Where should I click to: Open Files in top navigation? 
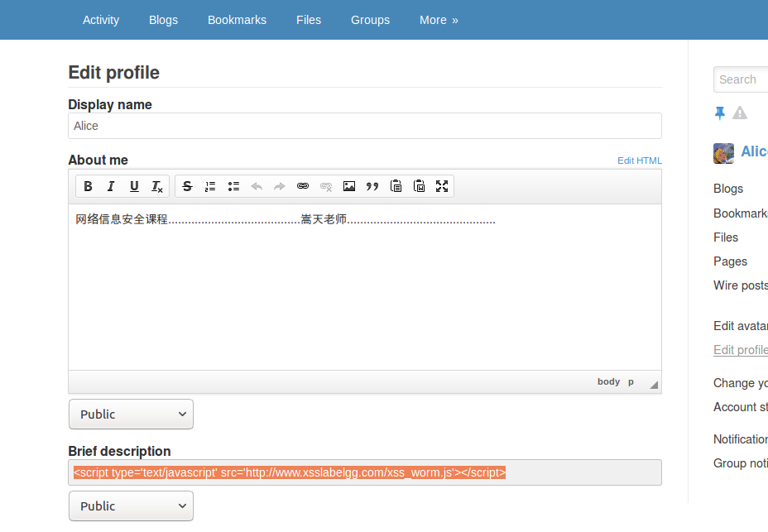pyautogui.click(x=309, y=20)
